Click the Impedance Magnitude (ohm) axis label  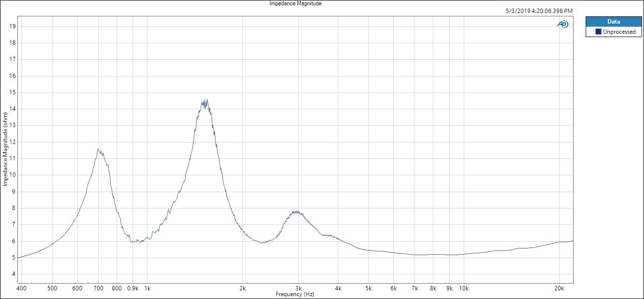[x=5, y=149]
